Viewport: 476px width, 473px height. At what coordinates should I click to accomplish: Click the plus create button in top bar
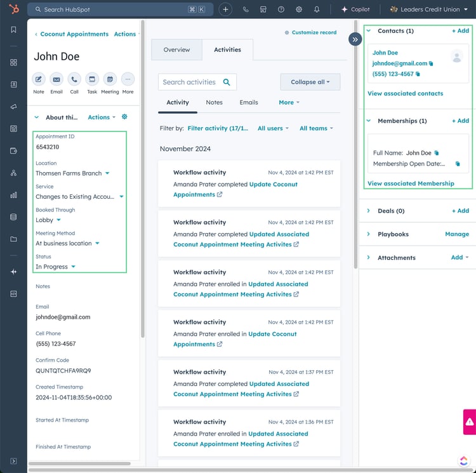pos(225,10)
